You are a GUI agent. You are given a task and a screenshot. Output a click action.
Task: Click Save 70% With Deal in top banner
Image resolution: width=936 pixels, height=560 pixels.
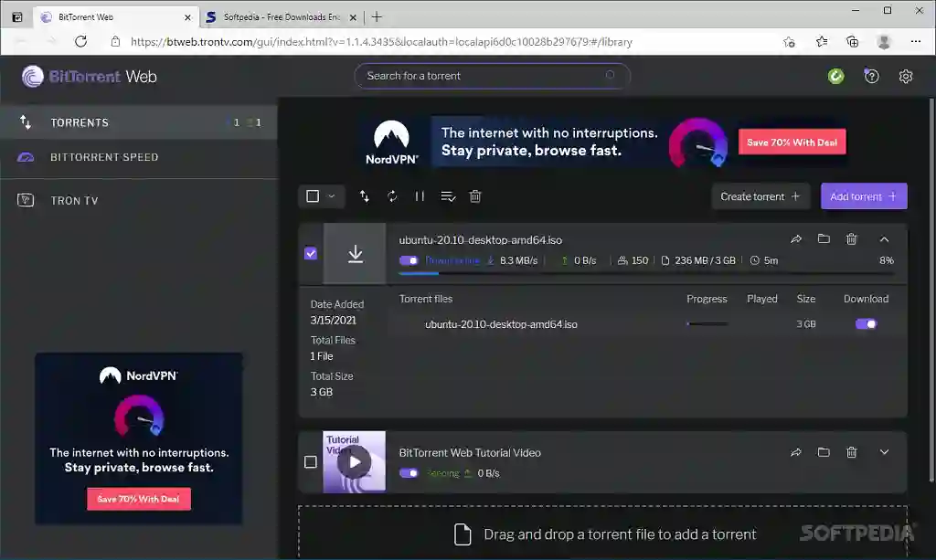[792, 142]
